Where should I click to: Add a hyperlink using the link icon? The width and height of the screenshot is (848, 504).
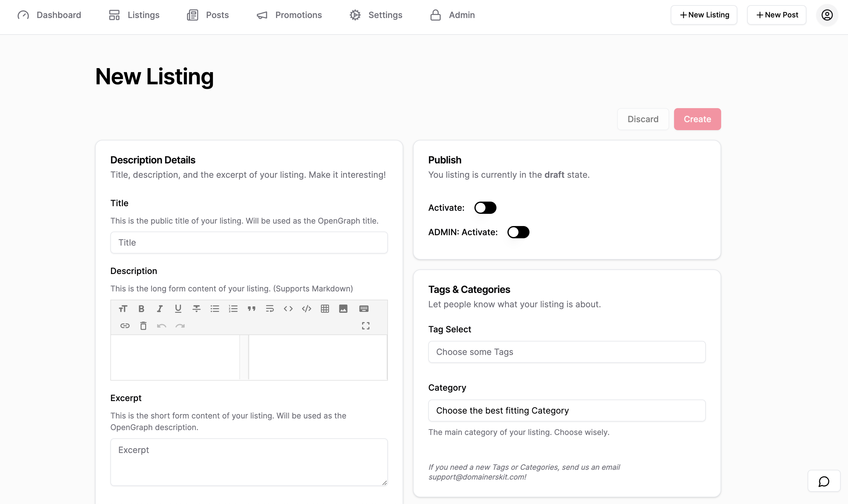point(125,326)
